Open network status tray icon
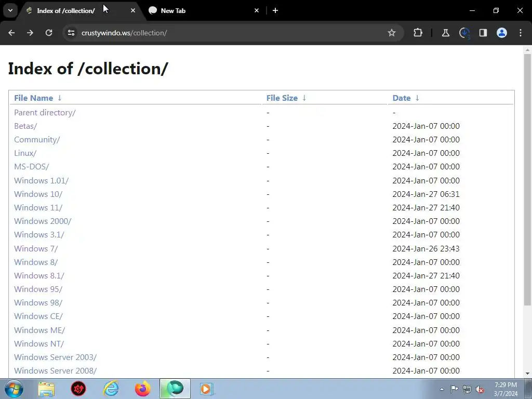 click(x=467, y=389)
